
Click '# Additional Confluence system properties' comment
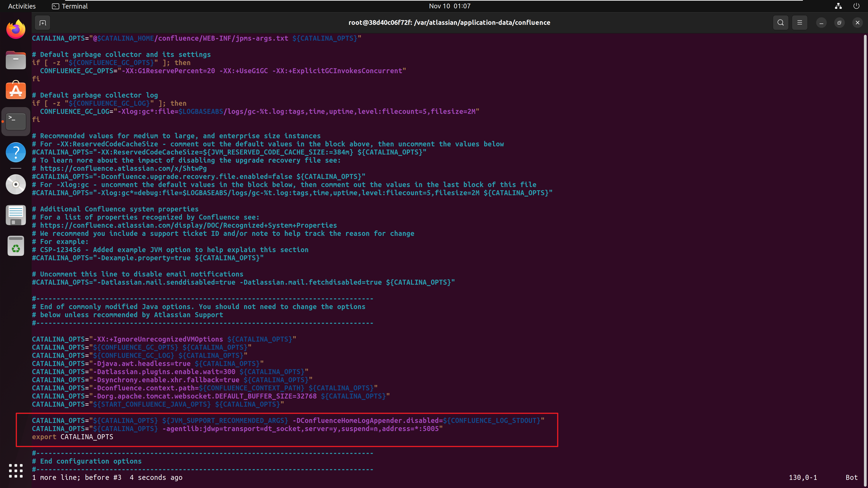(x=115, y=209)
